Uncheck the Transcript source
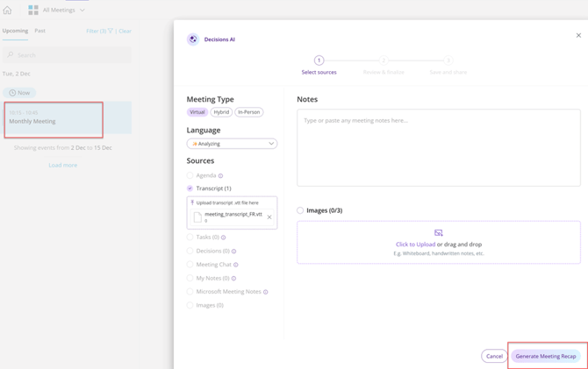Viewport: 588px width, 369px height. click(x=190, y=188)
